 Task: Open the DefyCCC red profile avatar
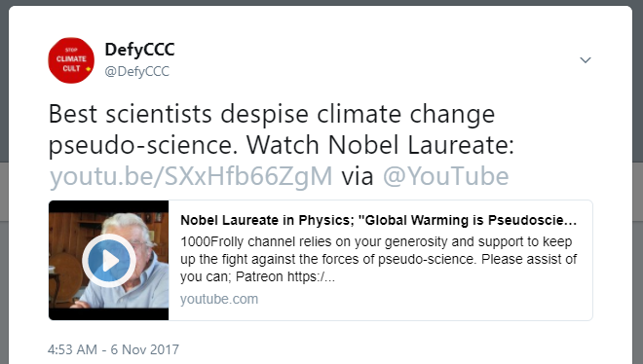coord(71,60)
